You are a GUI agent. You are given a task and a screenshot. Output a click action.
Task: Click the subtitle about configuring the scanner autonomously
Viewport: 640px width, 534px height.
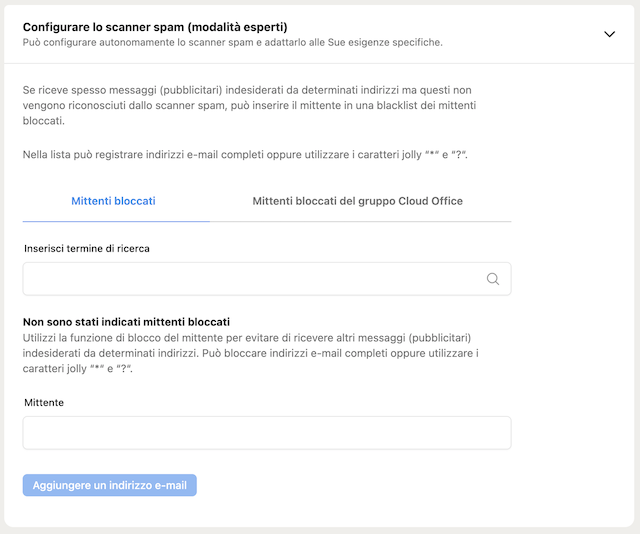click(x=233, y=42)
